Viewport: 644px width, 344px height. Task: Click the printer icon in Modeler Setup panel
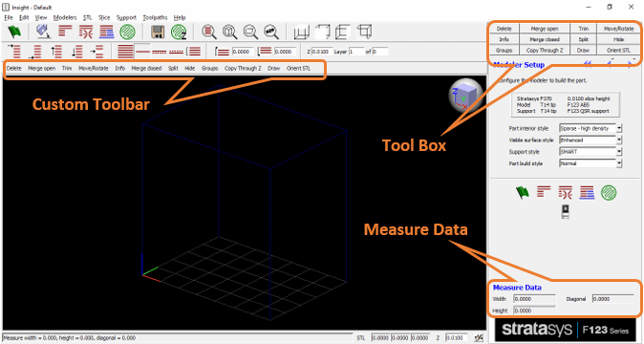(565, 211)
